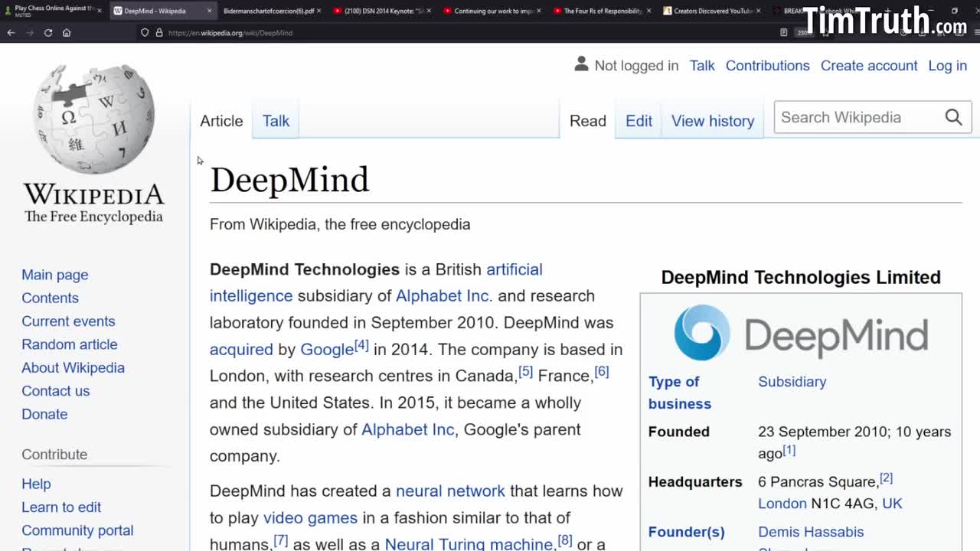Click citation [2] after Pancras Square

coord(886,478)
